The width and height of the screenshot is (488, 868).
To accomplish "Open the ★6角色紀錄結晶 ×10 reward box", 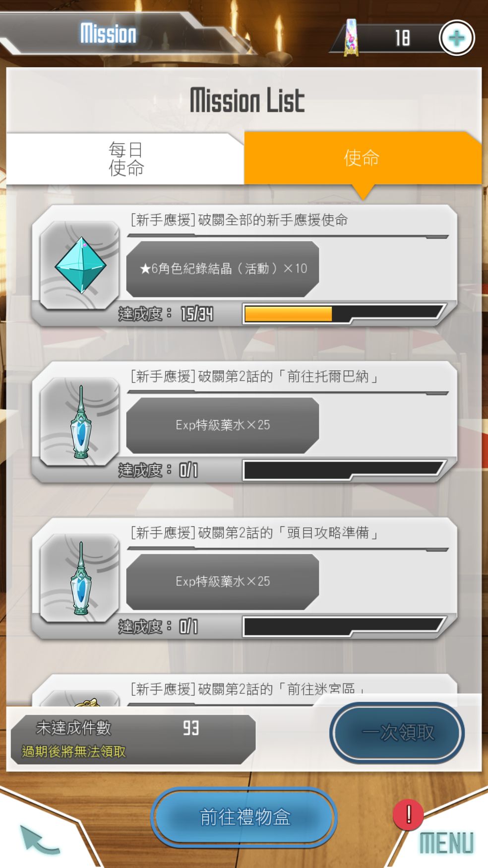I will click(x=223, y=269).
